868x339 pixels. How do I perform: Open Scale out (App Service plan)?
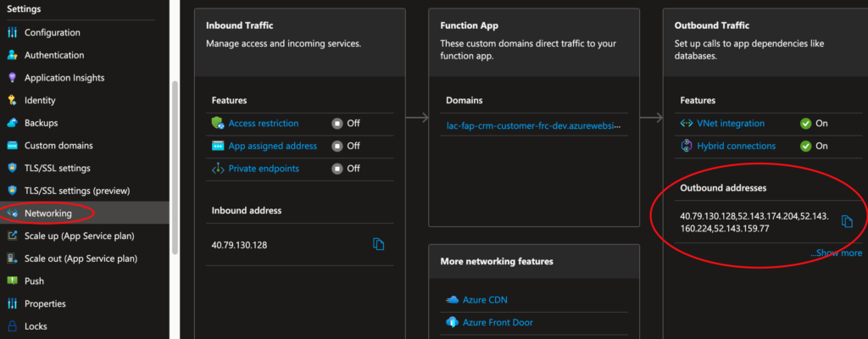click(x=81, y=258)
